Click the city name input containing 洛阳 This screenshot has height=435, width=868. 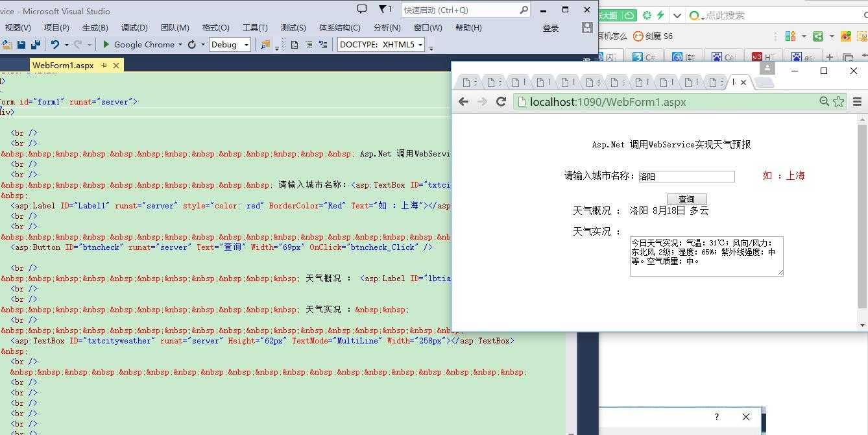(x=686, y=177)
